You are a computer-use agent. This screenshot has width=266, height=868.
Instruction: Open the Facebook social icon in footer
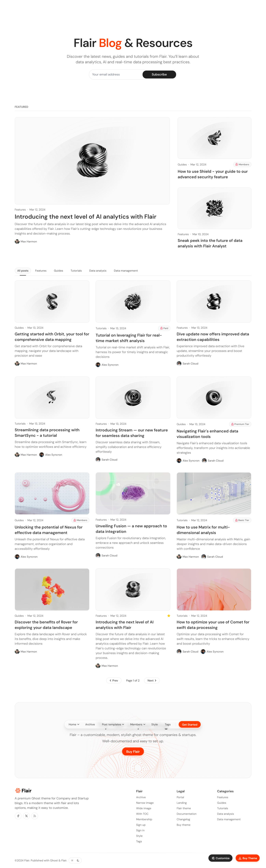[18, 816]
